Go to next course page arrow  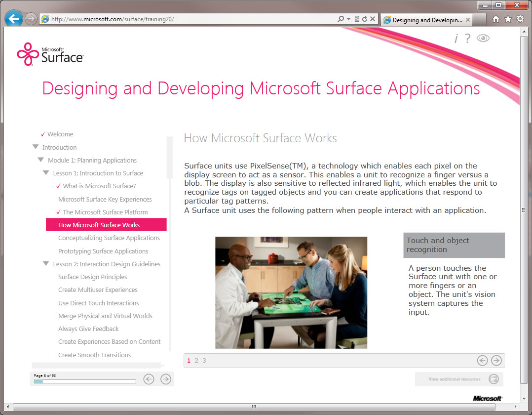pyautogui.click(x=166, y=379)
